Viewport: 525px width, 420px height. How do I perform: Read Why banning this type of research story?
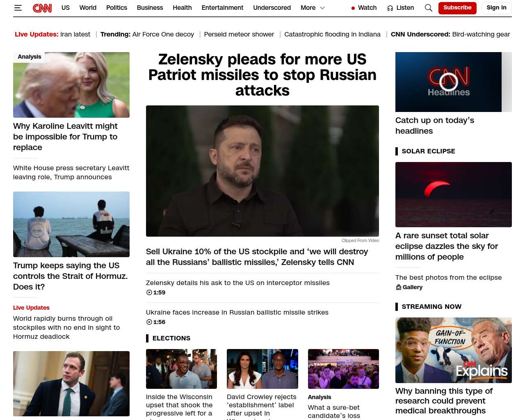pos(444,401)
